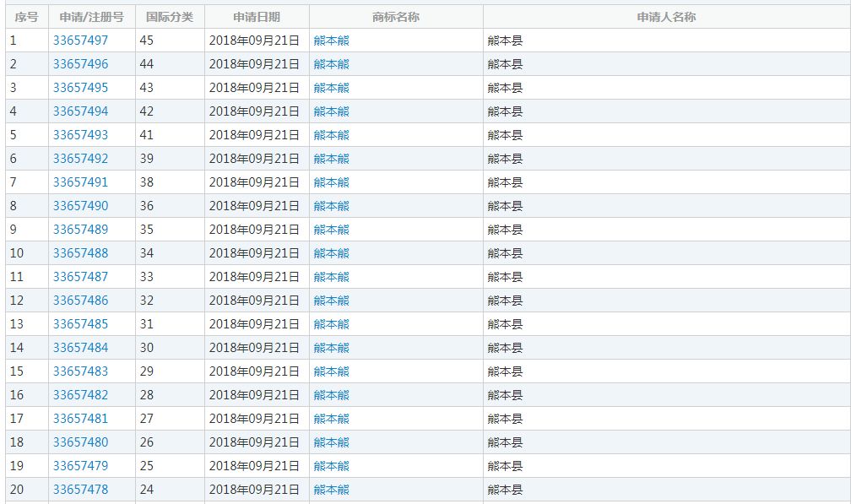The image size is (856, 504).
Task: Click 熊本熊 trademark link in row 7
Action: (x=332, y=182)
